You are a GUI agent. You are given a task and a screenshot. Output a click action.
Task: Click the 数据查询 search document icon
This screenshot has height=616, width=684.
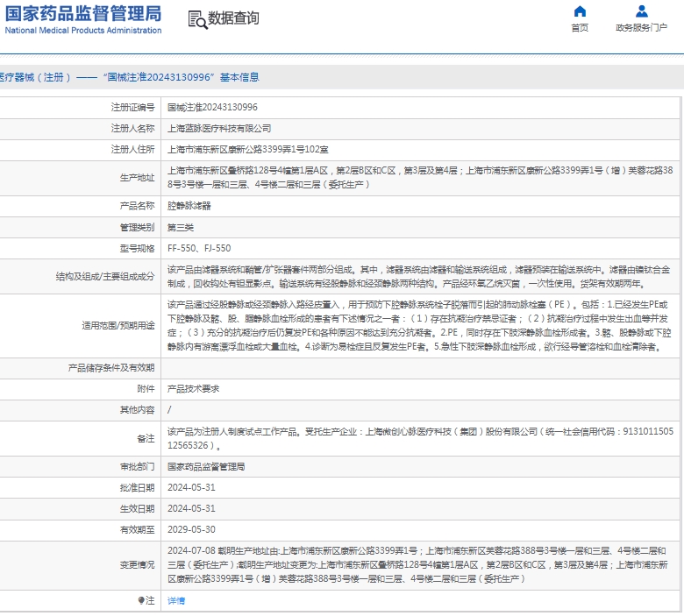click(197, 19)
